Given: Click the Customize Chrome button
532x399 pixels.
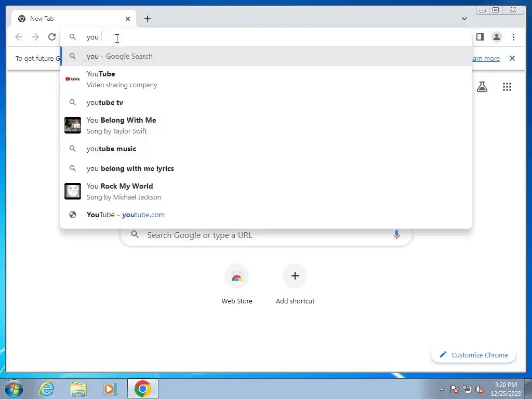Looking at the screenshot, I should (474, 355).
